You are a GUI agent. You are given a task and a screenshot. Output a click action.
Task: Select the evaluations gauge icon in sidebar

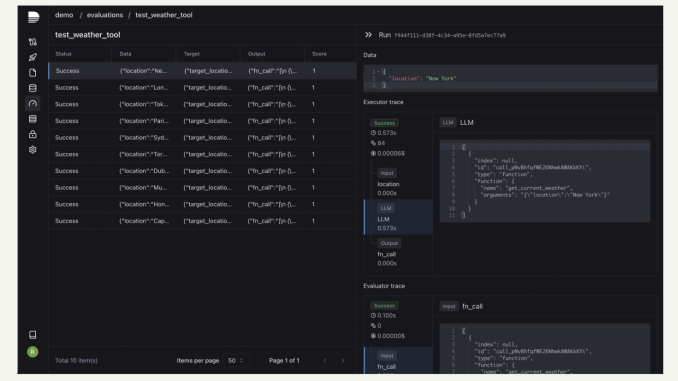pyautogui.click(x=33, y=103)
